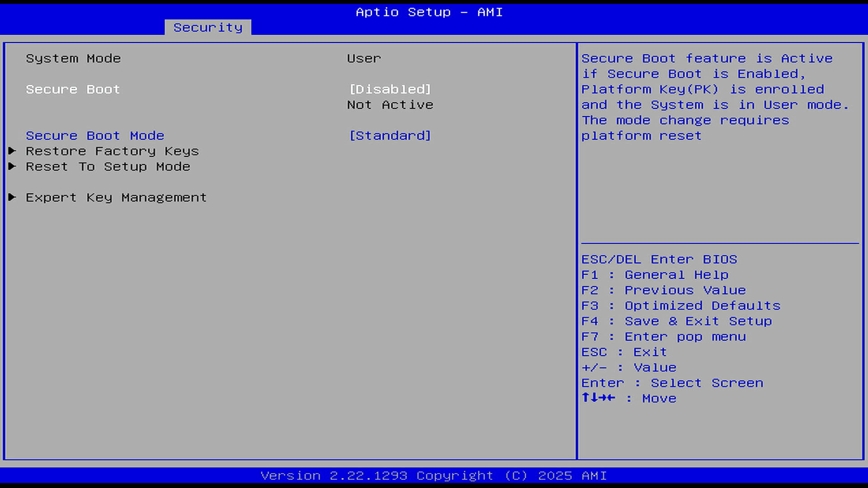Click the F3 : Optimized Defaults hint
868x488 pixels.
[681, 306]
